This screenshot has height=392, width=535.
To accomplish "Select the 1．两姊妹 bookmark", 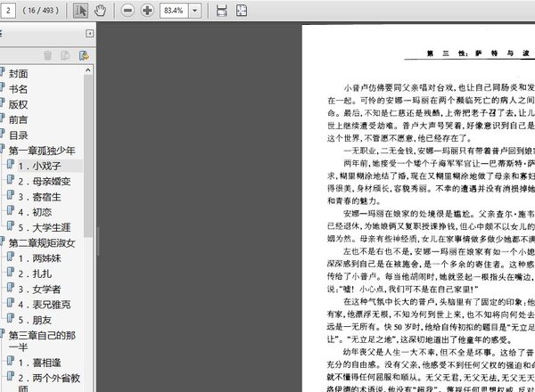I will click(39, 258).
